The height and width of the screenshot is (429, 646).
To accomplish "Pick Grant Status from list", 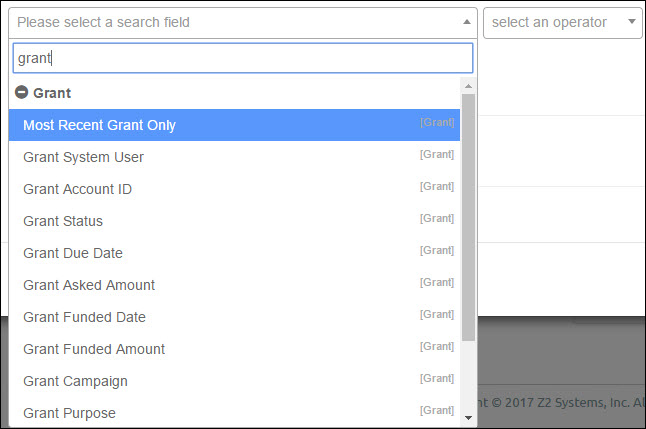I will pyautogui.click(x=234, y=221).
